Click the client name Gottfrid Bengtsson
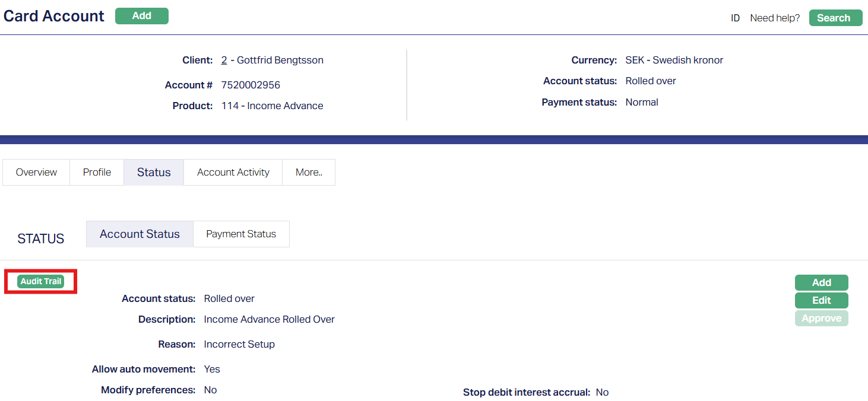 (x=280, y=60)
